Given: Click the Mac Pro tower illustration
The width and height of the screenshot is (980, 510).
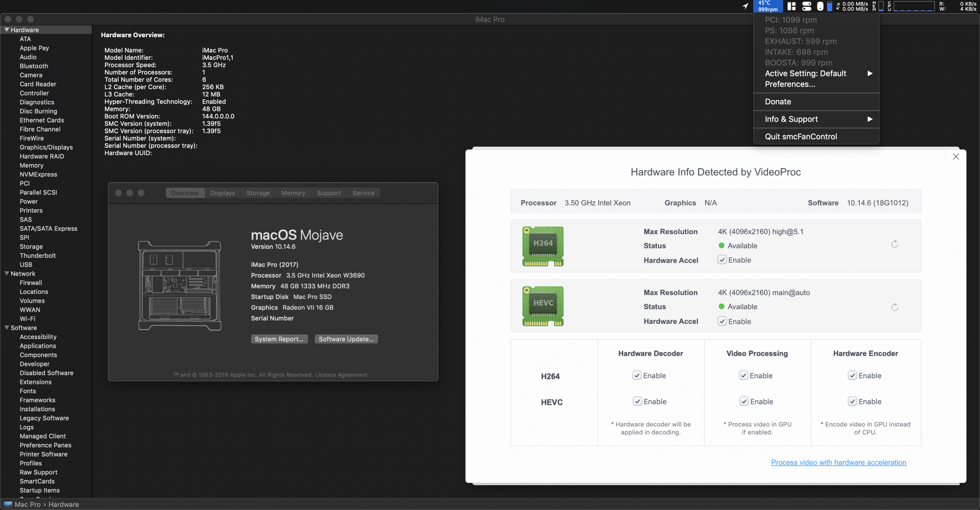Looking at the screenshot, I should point(179,286).
